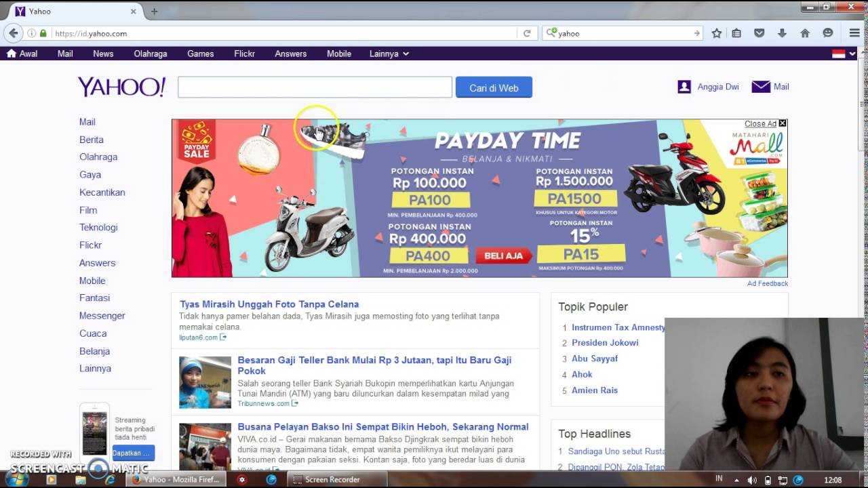Screen dimensions: 868x488
Task: Open Film in left sidebar
Action: 88,210
